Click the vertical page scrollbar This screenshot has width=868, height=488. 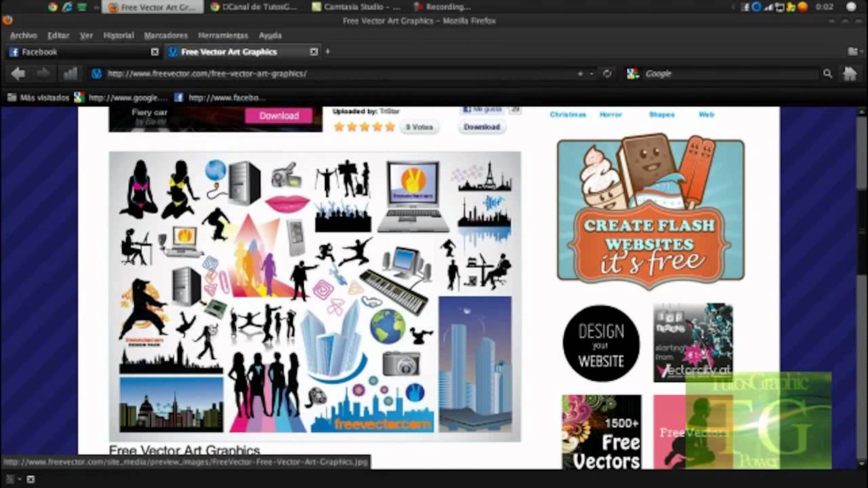(863, 287)
